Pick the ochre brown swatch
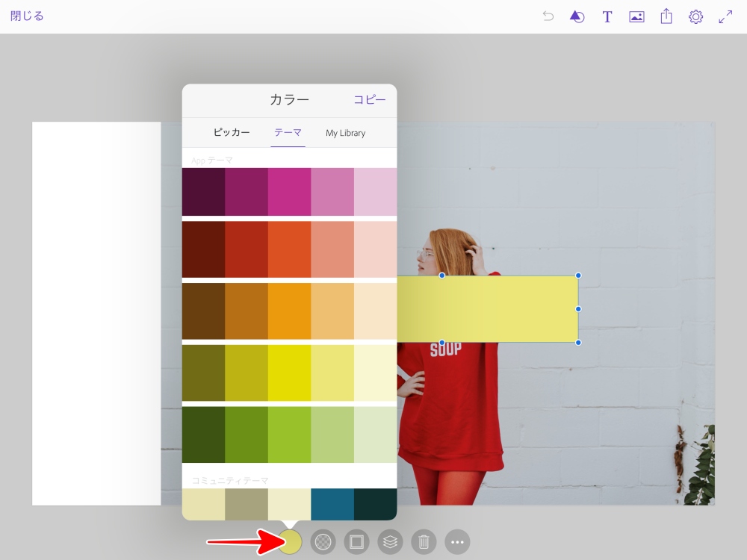The width and height of the screenshot is (747, 560). pyautogui.click(x=247, y=311)
